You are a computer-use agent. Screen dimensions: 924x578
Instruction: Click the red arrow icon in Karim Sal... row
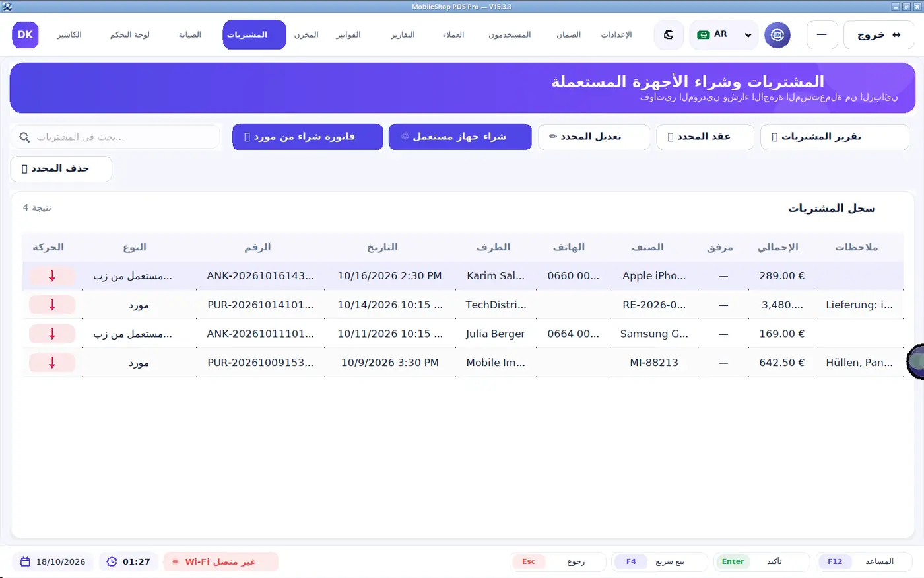[x=52, y=276]
